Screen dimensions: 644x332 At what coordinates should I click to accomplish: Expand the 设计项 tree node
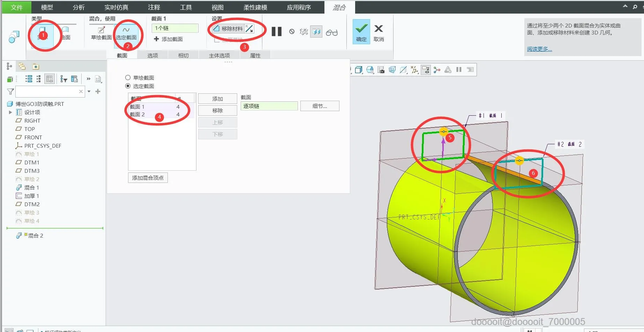pyautogui.click(x=10, y=112)
